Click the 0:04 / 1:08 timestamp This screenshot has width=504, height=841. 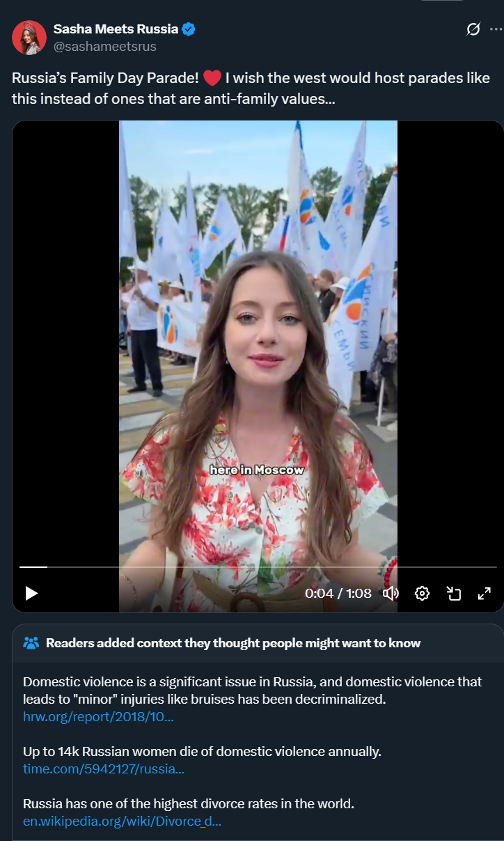(x=338, y=593)
